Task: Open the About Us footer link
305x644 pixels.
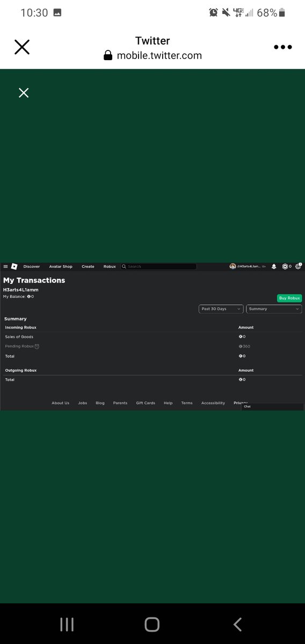Action: tap(60, 403)
